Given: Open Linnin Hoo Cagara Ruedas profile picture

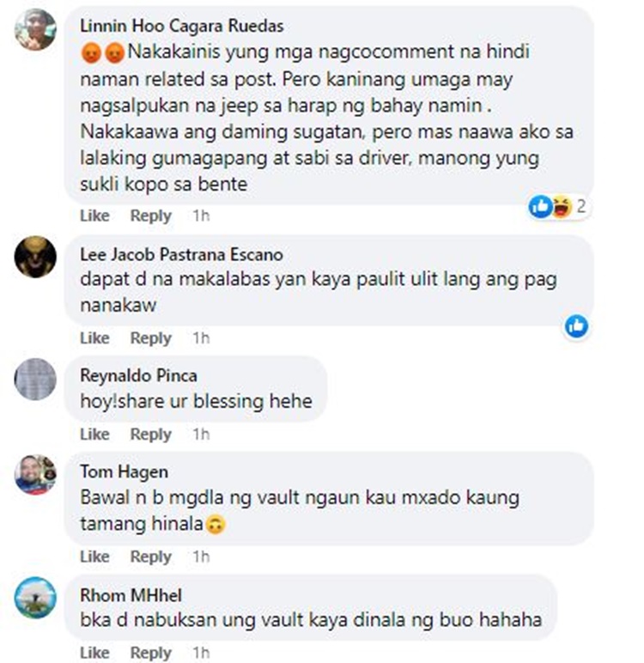Looking at the screenshot, I should coord(35,29).
